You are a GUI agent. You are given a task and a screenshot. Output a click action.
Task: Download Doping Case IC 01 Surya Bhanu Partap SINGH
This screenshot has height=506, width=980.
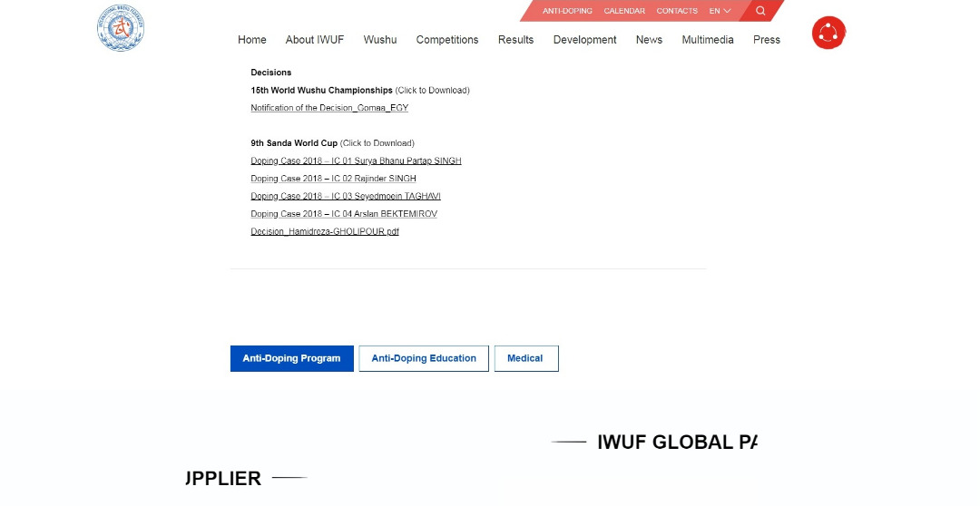[x=356, y=161]
